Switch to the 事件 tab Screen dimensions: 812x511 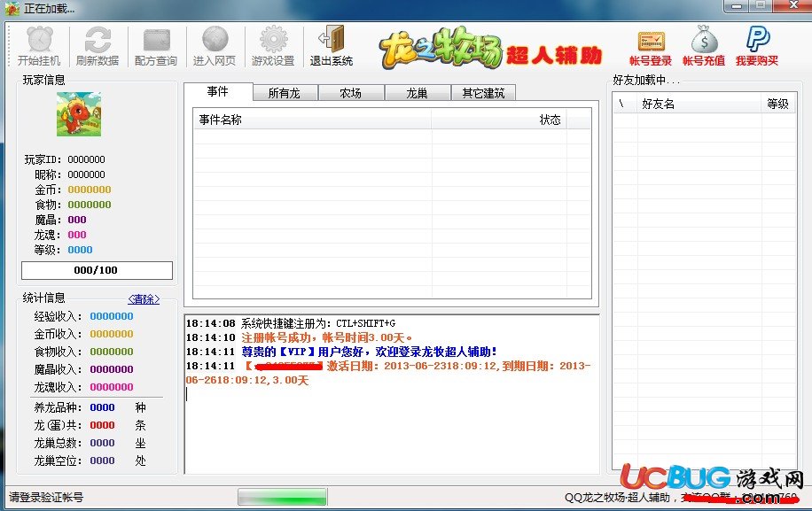pos(217,91)
